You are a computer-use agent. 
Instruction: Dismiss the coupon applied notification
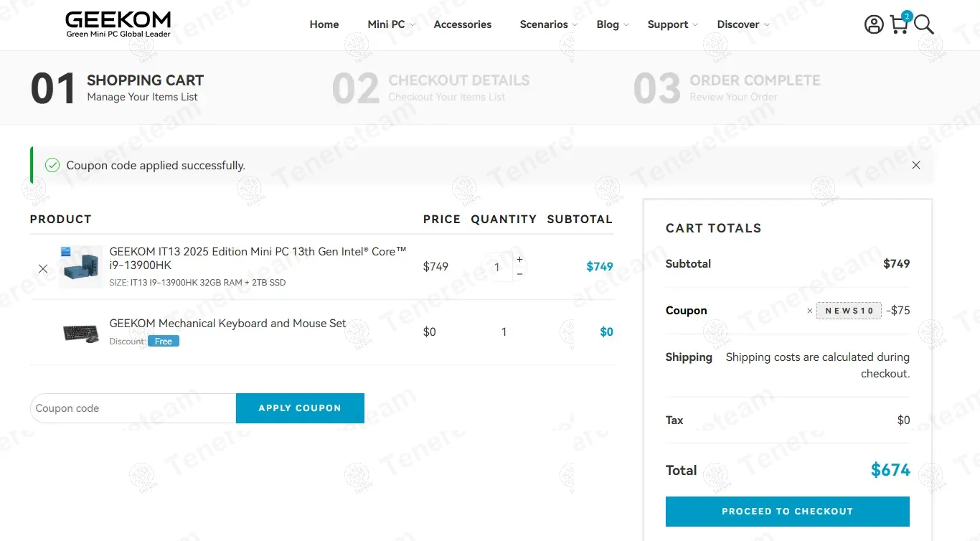[x=916, y=165]
